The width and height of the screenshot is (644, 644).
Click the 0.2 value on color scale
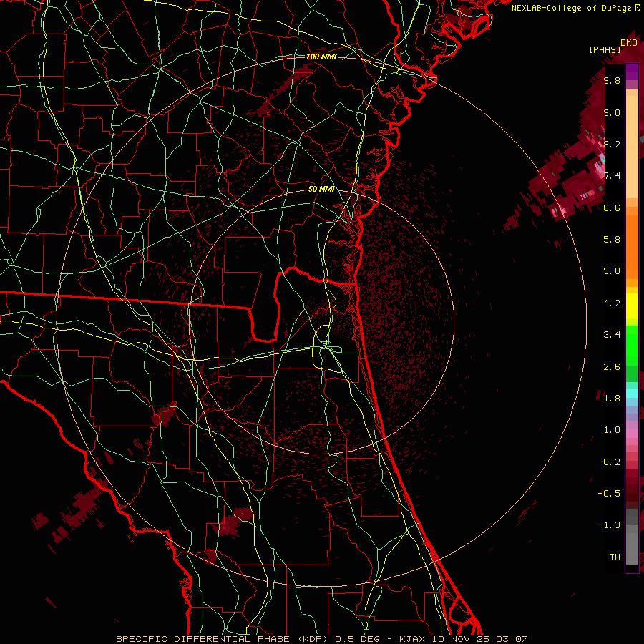point(612,462)
